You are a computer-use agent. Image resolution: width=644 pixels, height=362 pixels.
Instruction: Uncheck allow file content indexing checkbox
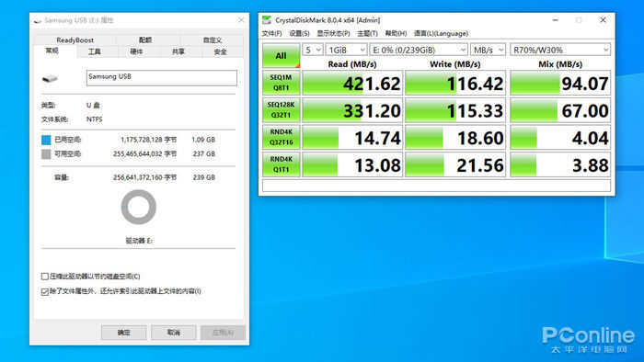click(x=45, y=291)
